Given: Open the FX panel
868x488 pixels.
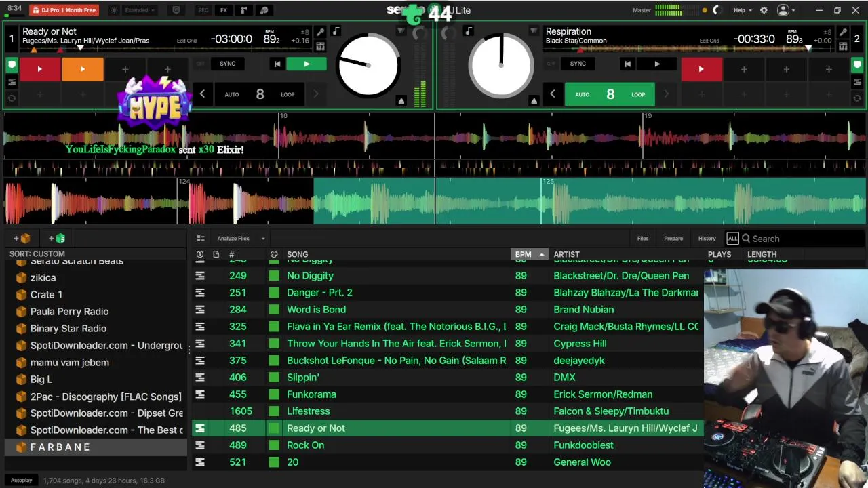Looking at the screenshot, I should 224,10.
